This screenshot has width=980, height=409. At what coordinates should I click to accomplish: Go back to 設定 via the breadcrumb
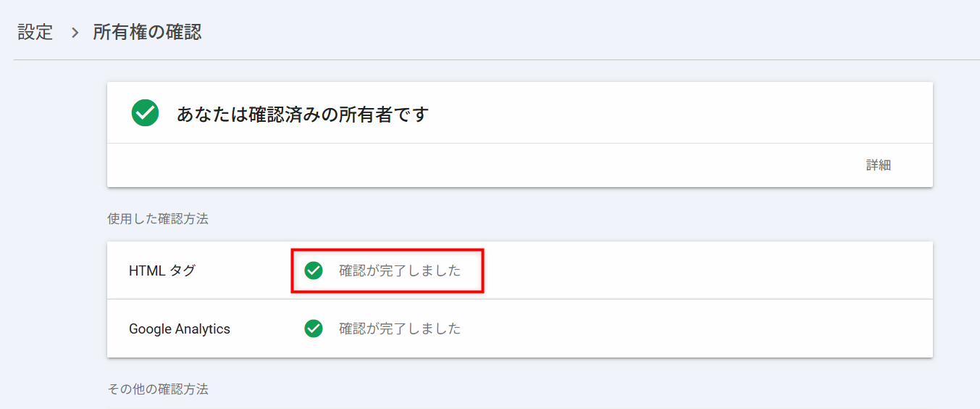pos(35,33)
